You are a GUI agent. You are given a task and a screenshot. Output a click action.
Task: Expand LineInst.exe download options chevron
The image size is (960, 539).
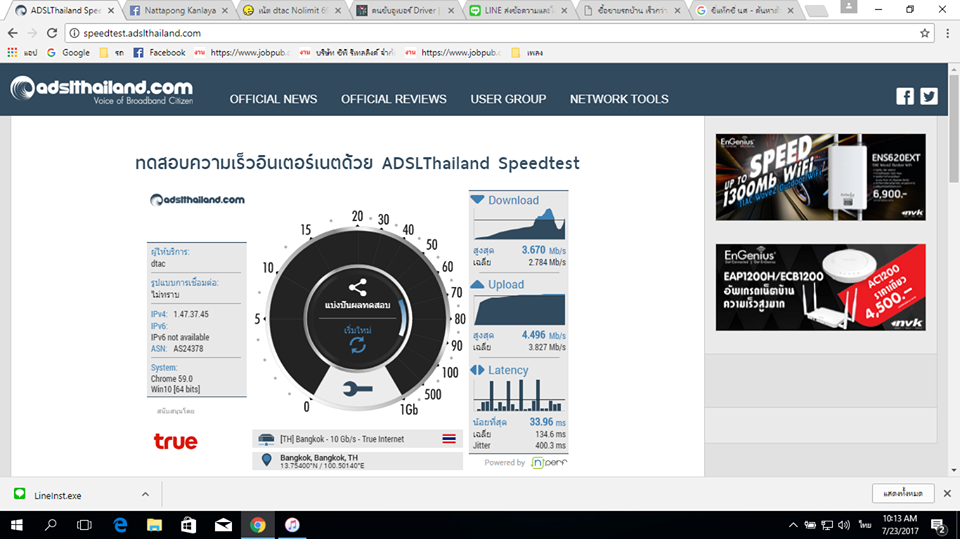[x=145, y=494]
